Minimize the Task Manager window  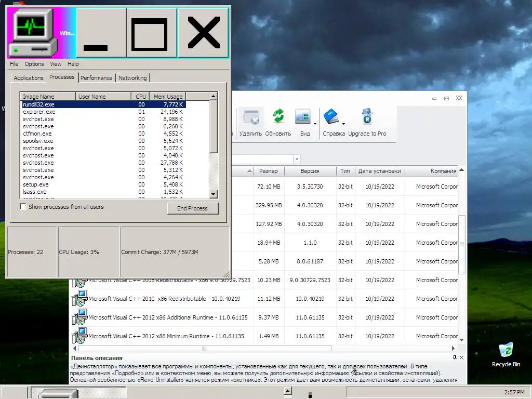click(x=101, y=33)
